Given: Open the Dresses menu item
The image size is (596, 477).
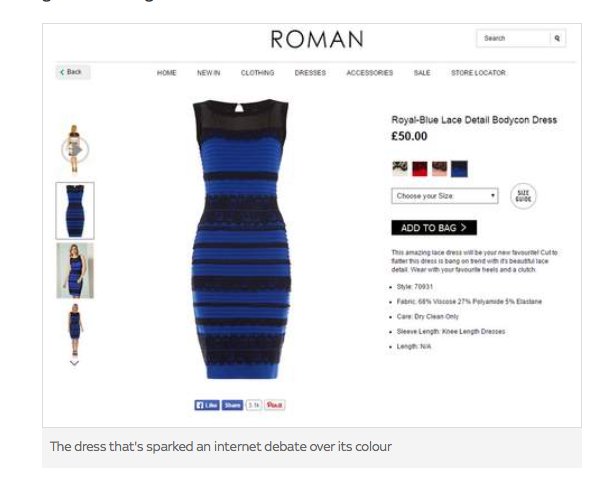Looking at the screenshot, I should pyautogui.click(x=310, y=73).
